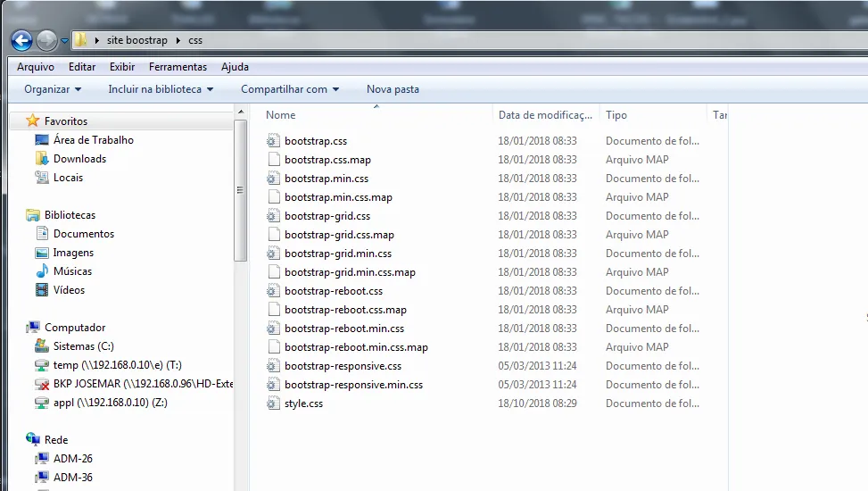Click the bootstrap.min.css file icon
The width and height of the screenshot is (868, 491).
pos(273,178)
